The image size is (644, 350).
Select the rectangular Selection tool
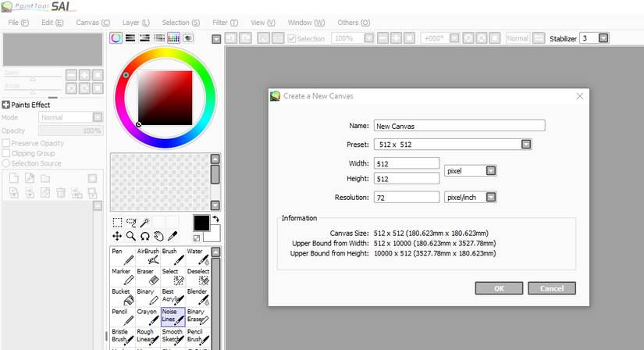(x=117, y=223)
